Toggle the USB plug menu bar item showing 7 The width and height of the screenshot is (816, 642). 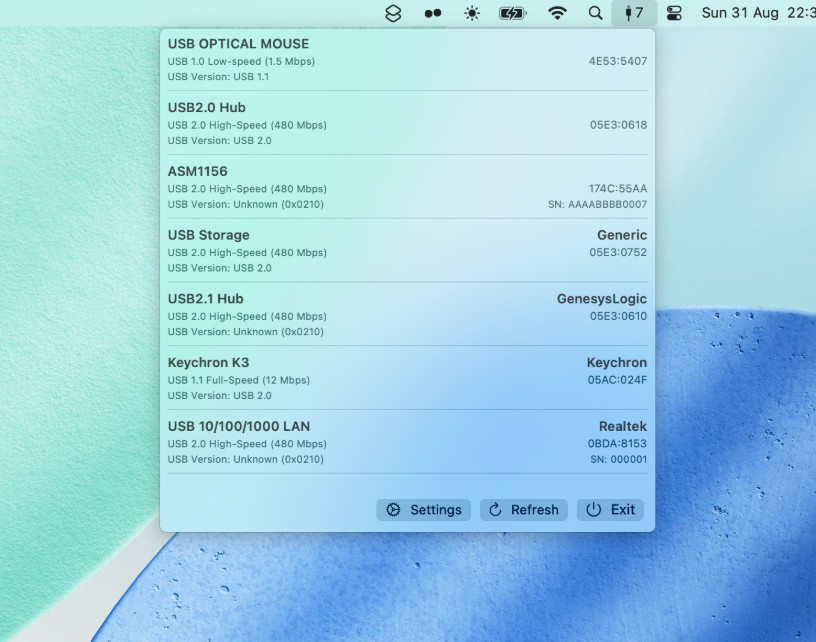click(634, 13)
